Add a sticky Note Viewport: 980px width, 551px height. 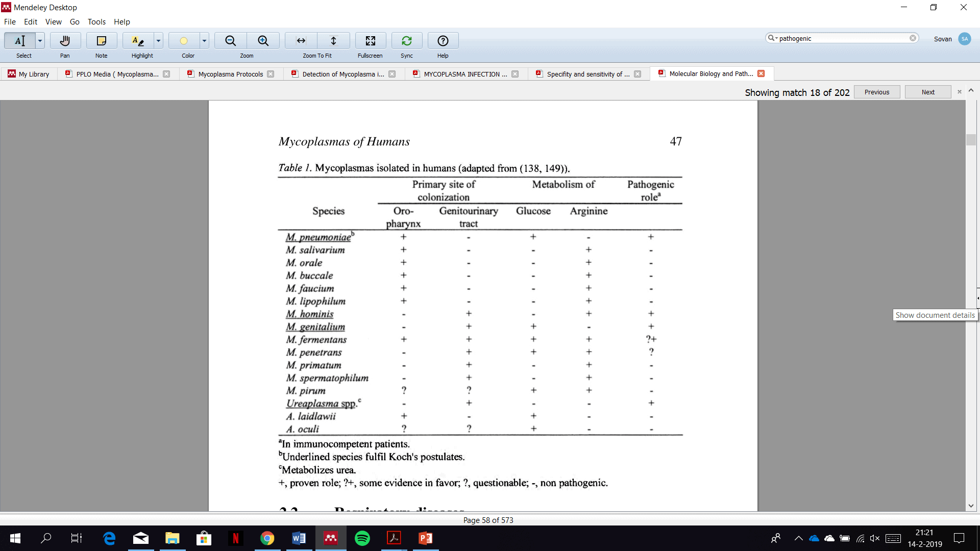point(101,41)
